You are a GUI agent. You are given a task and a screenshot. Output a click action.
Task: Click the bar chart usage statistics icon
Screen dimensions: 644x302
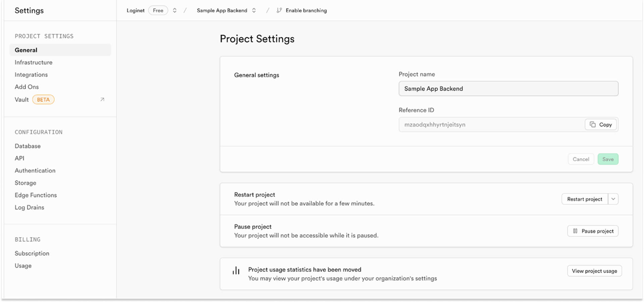coord(236,271)
